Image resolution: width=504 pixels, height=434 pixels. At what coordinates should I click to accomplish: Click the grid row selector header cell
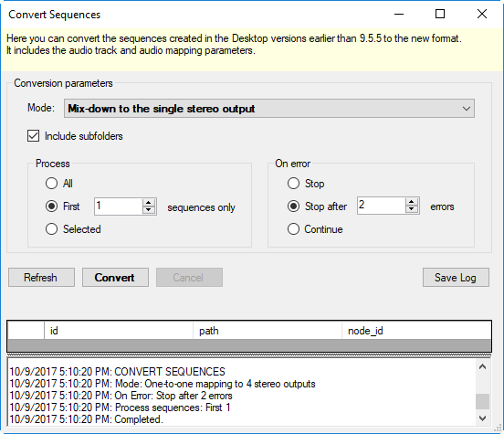[x=26, y=331]
